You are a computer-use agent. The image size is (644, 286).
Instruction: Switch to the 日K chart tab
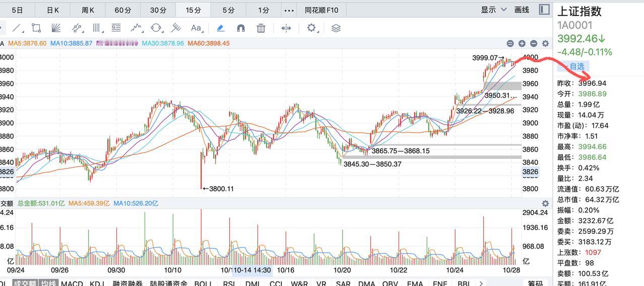(x=53, y=10)
